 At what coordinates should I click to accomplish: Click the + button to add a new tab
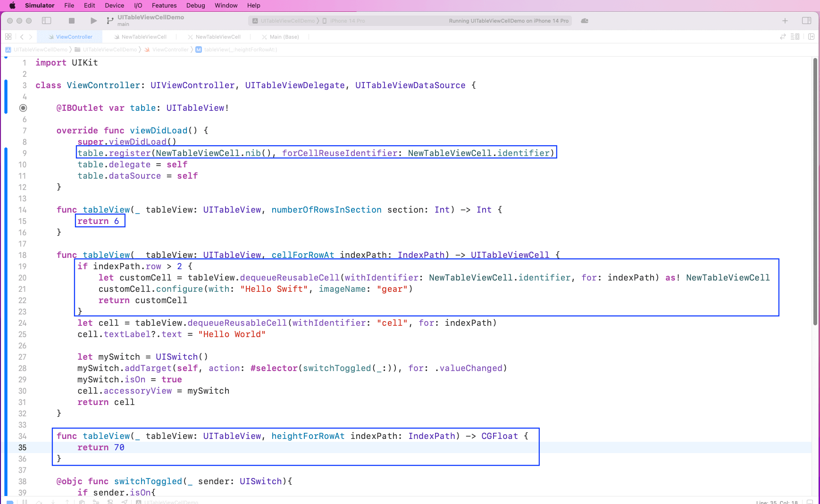click(x=785, y=21)
